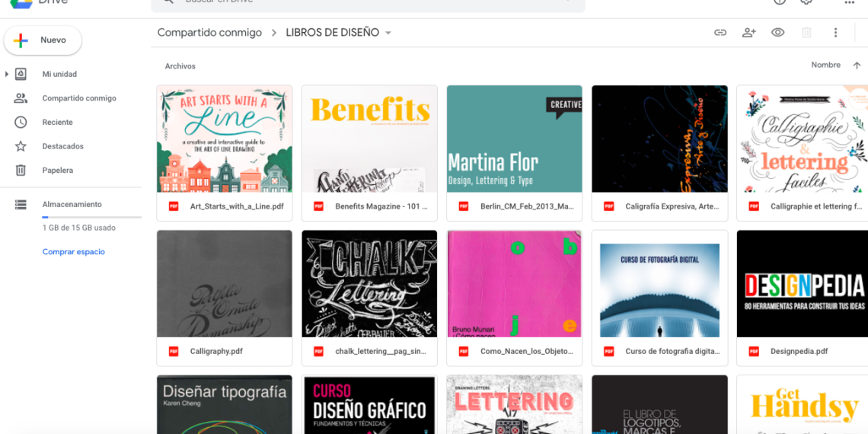Open Almacenamiento storage details
The image size is (868, 434).
tap(72, 204)
